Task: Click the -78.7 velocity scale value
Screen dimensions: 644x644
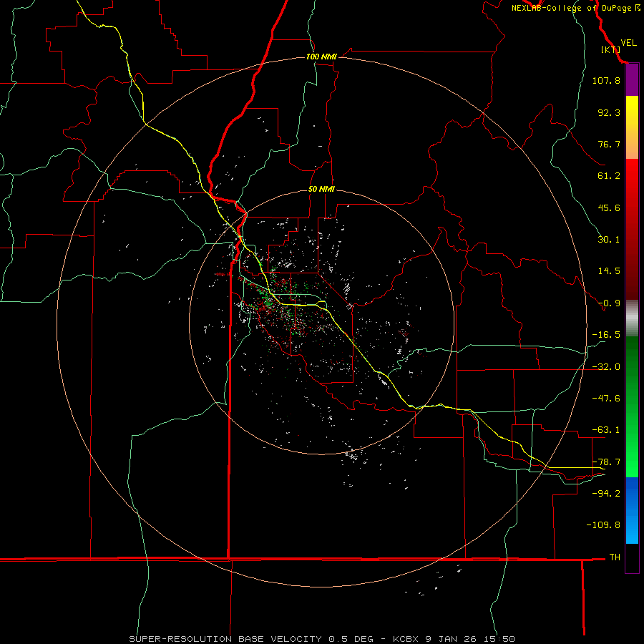Action: click(606, 462)
